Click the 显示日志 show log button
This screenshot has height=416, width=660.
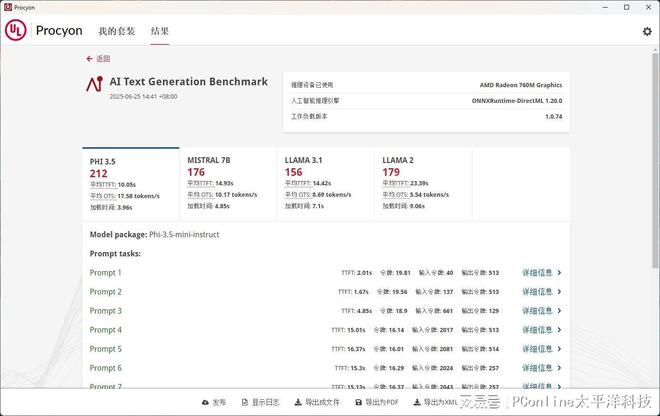[260, 403]
